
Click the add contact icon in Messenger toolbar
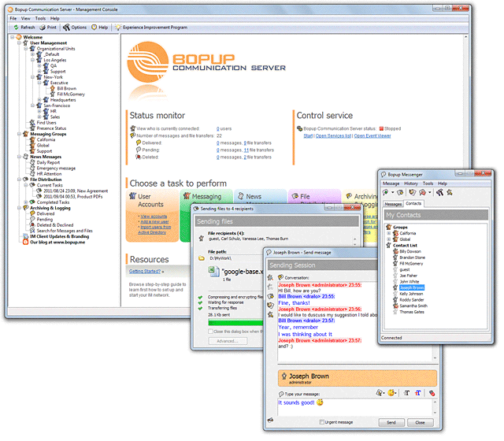[x=450, y=193]
